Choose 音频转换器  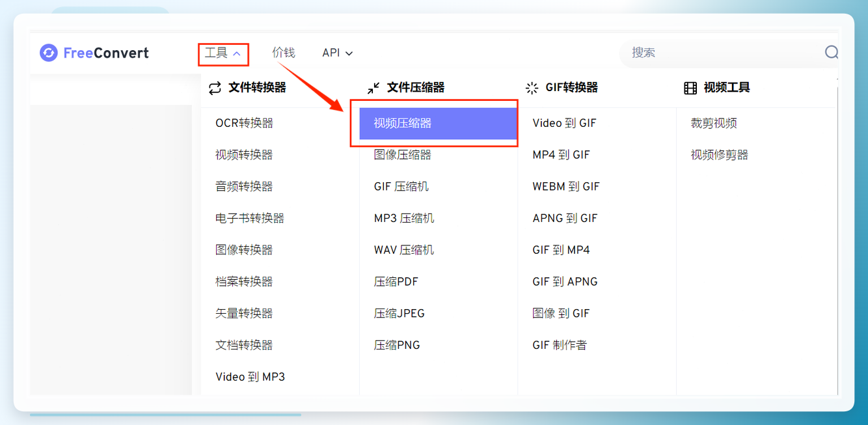coord(244,187)
